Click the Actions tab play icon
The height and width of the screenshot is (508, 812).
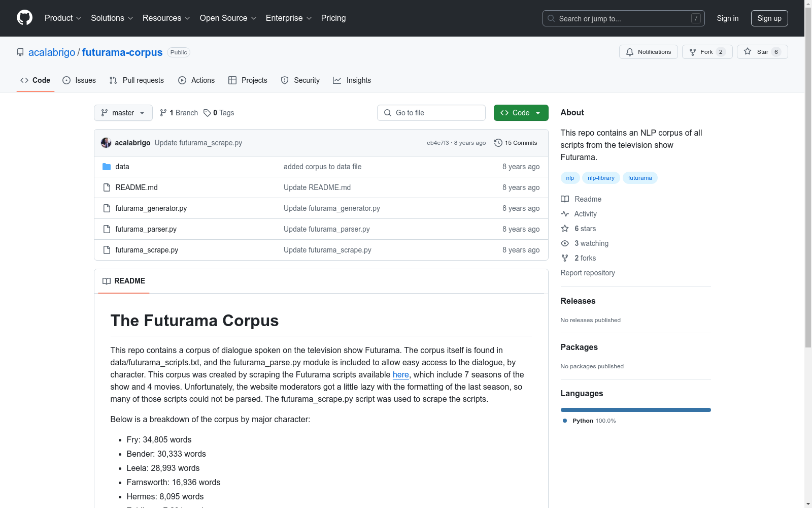[x=182, y=80]
